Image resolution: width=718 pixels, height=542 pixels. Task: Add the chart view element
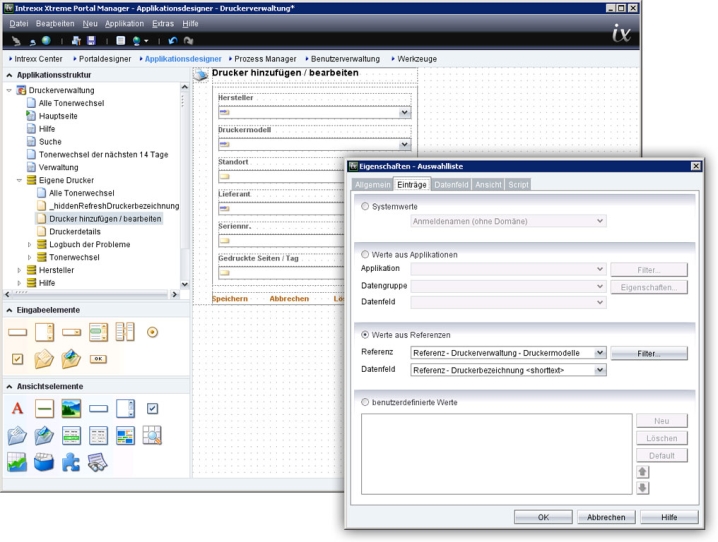pos(17,462)
